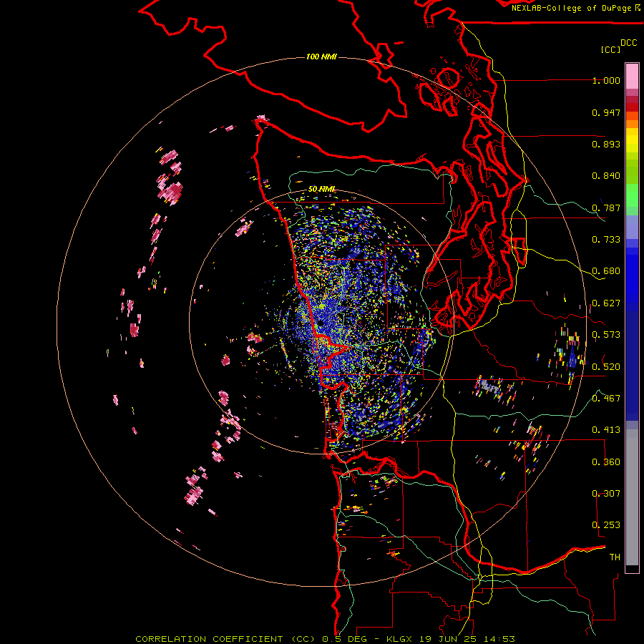Click the 0.413 scale value
644x644 pixels.
606,430
